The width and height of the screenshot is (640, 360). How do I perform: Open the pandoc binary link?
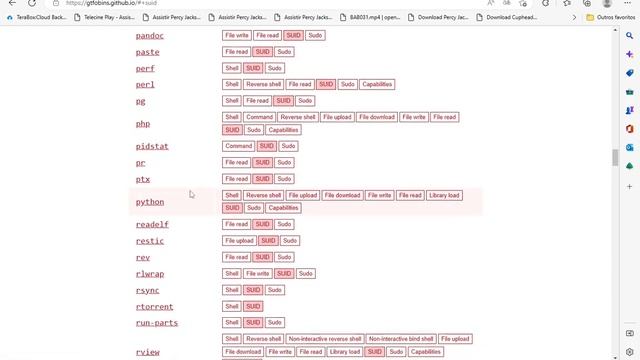150,36
